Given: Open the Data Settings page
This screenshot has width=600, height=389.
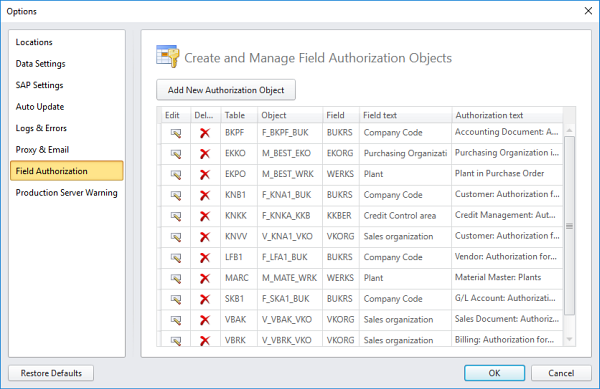Looking at the screenshot, I should [67, 63].
